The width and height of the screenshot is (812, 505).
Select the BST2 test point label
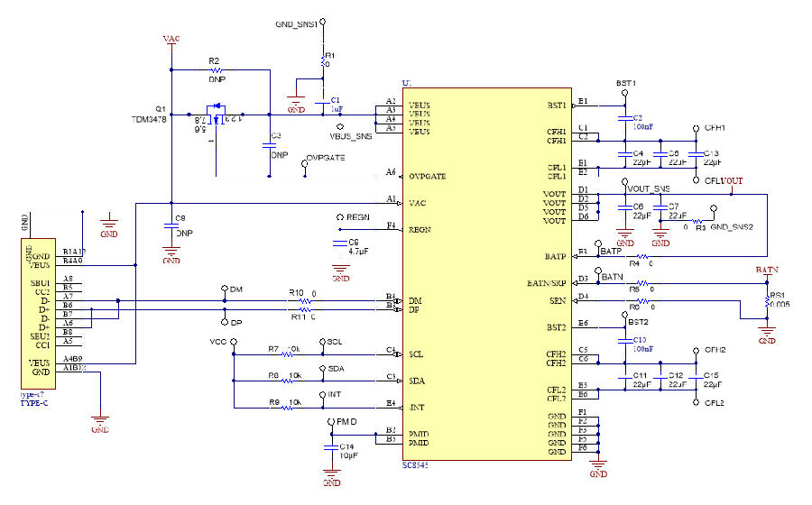coord(639,322)
